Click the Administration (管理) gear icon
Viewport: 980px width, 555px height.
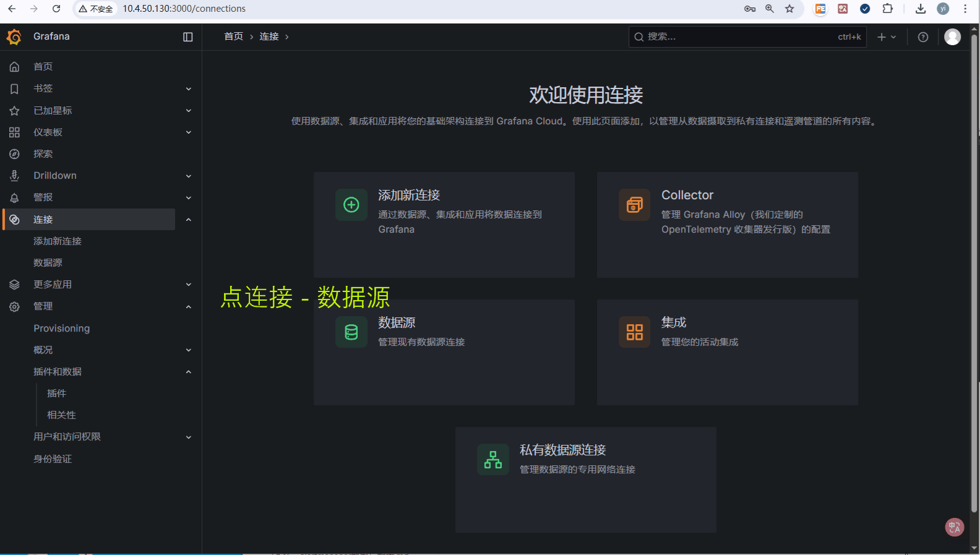(x=14, y=306)
